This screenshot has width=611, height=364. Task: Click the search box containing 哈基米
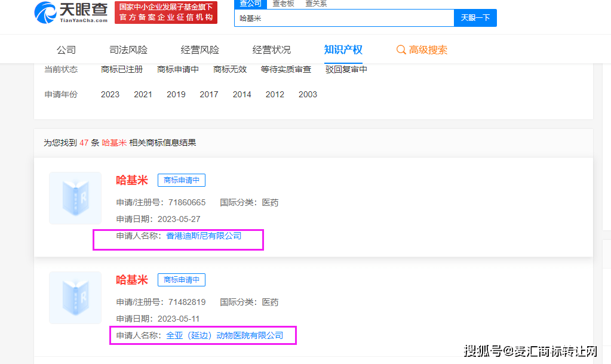[x=343, y=18]
